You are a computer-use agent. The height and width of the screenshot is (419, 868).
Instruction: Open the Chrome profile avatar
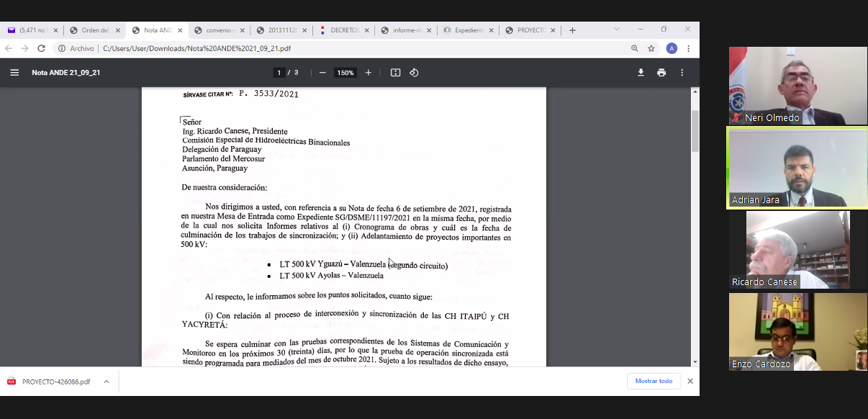[672, 48]
